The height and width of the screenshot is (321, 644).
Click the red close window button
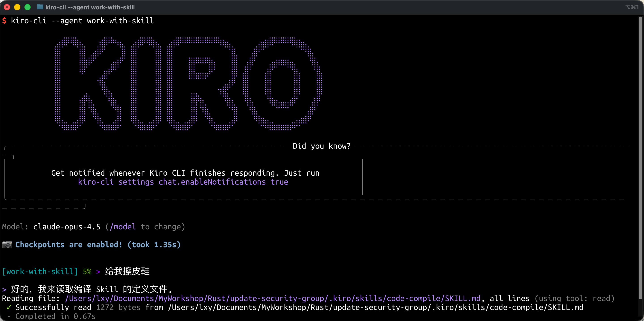point(7,7)
